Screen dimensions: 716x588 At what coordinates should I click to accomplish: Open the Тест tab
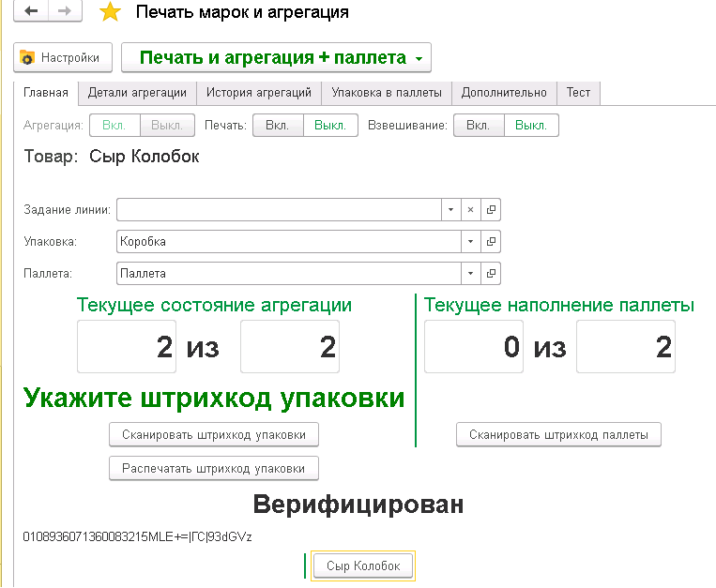(x=579, y=93)
